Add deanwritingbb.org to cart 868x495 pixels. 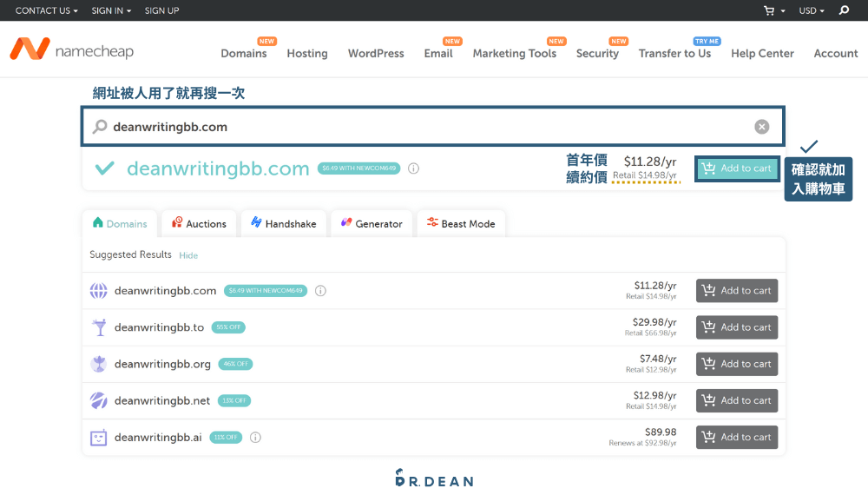[x=737, y=364]
